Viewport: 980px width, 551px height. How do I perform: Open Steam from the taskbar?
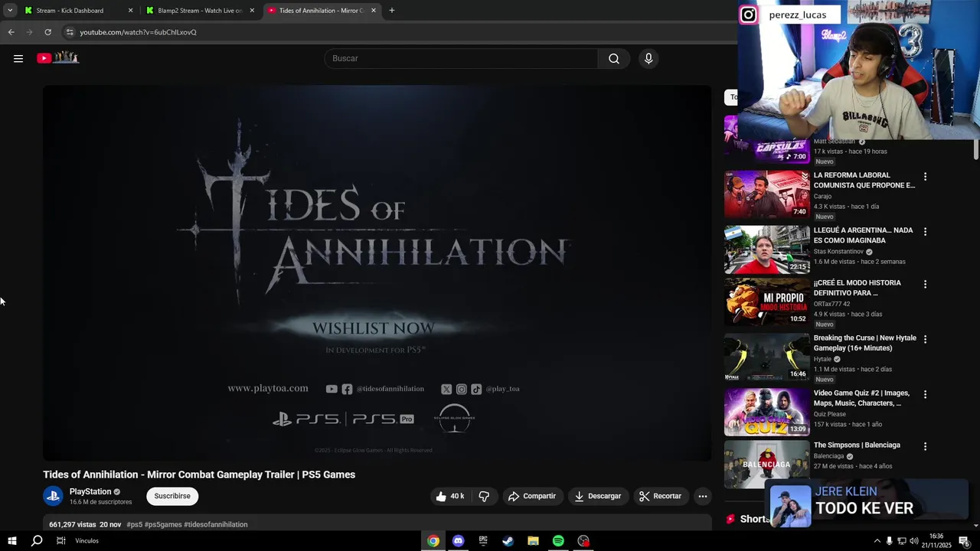[508, 541]
